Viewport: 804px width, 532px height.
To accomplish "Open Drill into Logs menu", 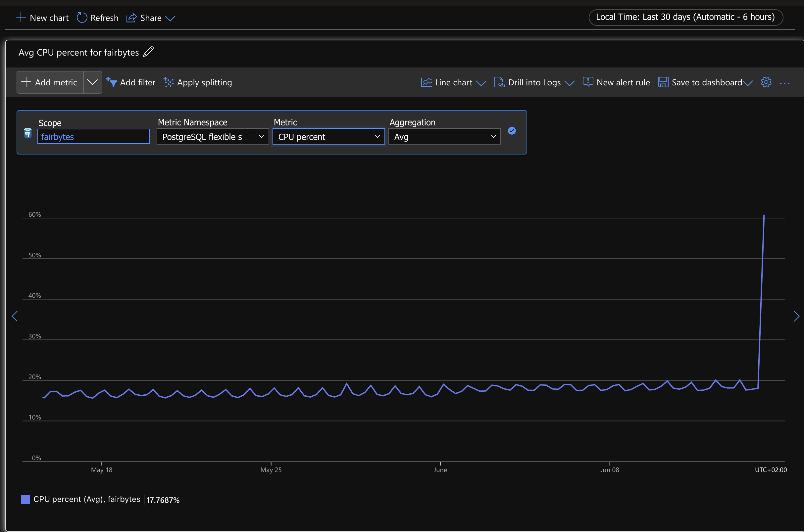I will tap(534, 82).
